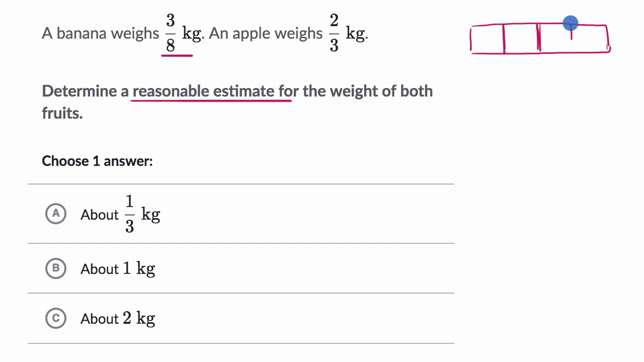Choose the 'About 2 kg' answer text

[x=118, y=319]
